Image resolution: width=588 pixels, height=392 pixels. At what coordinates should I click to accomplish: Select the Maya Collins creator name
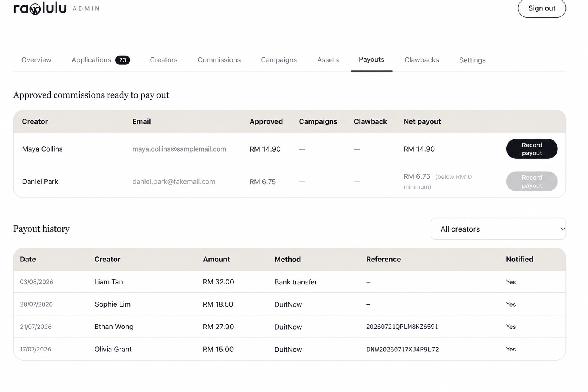coord(42,149)
